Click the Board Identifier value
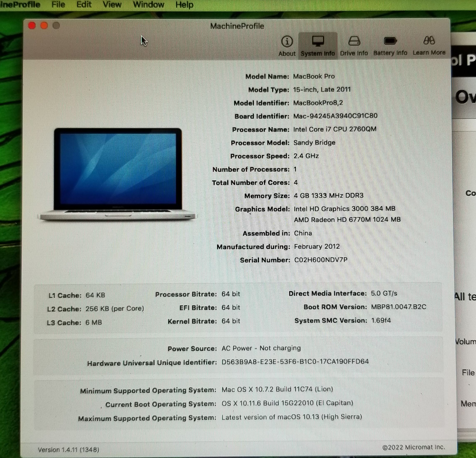 335,116
